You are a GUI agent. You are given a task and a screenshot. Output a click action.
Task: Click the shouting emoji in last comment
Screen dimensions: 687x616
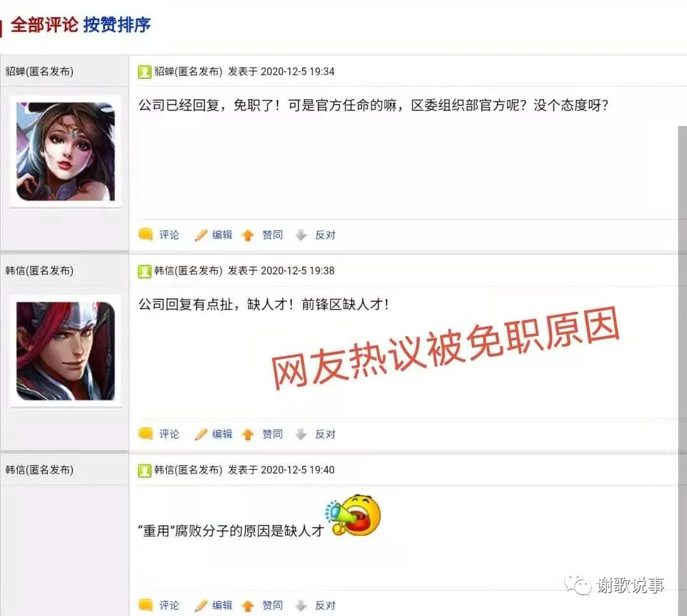353,515
